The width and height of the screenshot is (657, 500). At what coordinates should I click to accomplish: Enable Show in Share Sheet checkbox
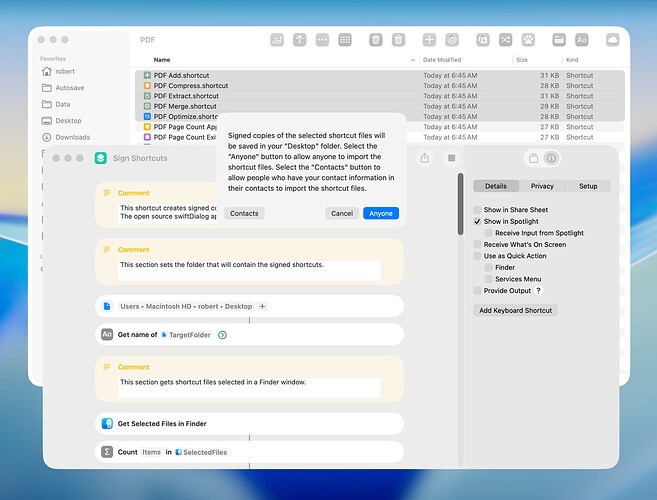point(478,210)
